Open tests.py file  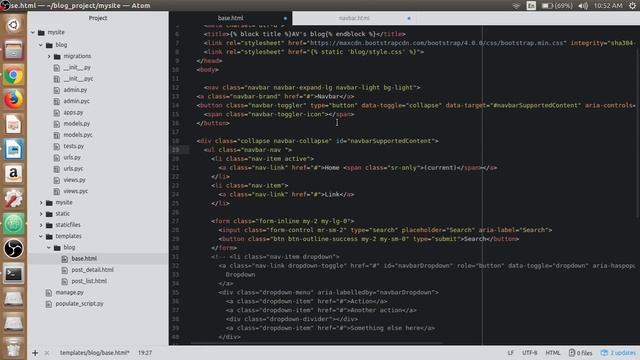click(73, 146)
